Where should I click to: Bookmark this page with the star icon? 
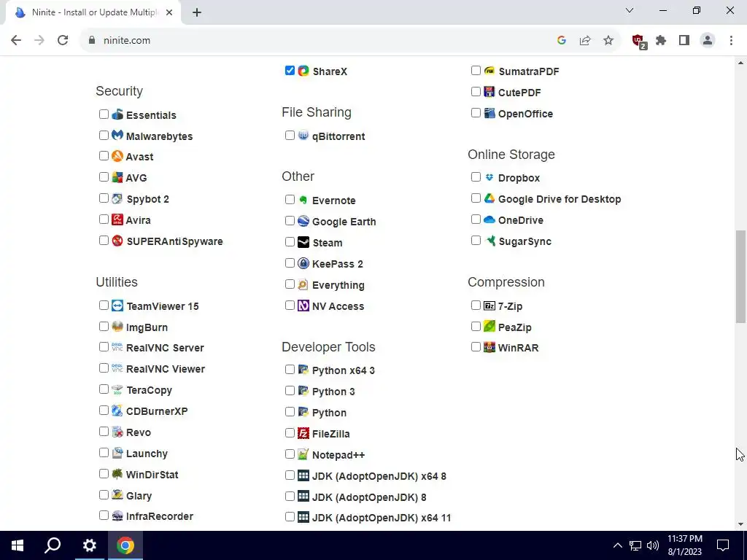point(608,41)
